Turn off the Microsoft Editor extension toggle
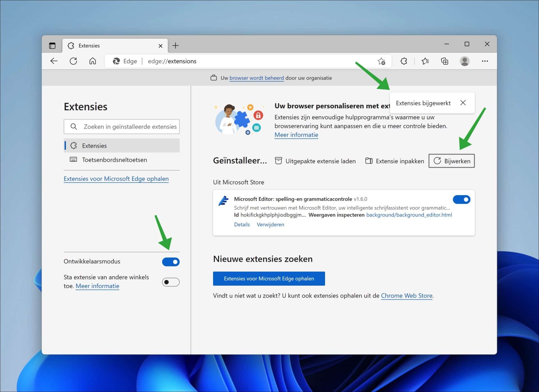 (461, 199)
